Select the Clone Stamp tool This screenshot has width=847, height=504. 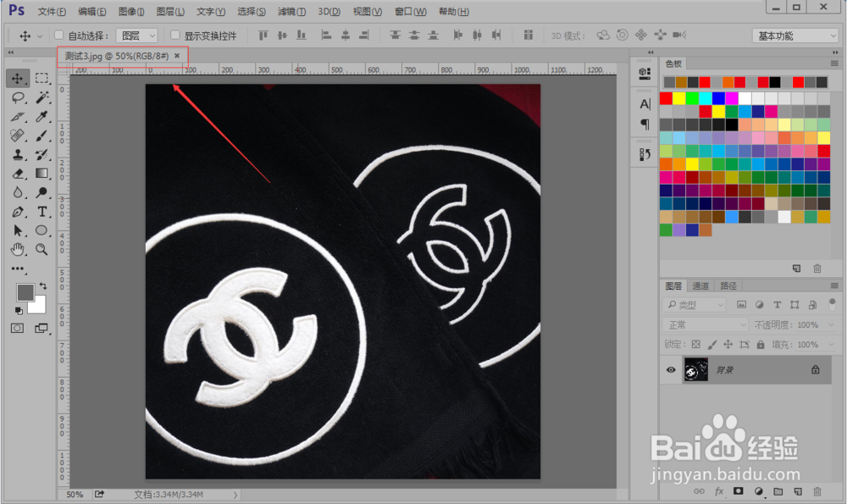click(x=18, y=154)
